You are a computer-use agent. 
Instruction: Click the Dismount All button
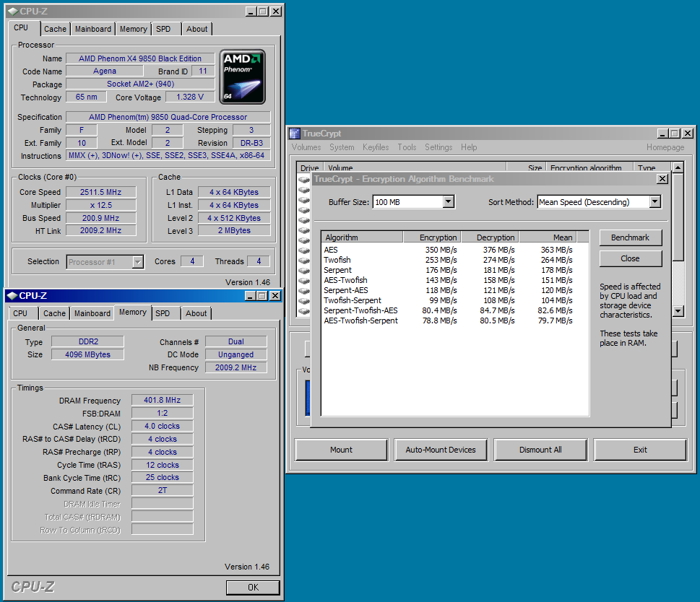pos(540,450)
